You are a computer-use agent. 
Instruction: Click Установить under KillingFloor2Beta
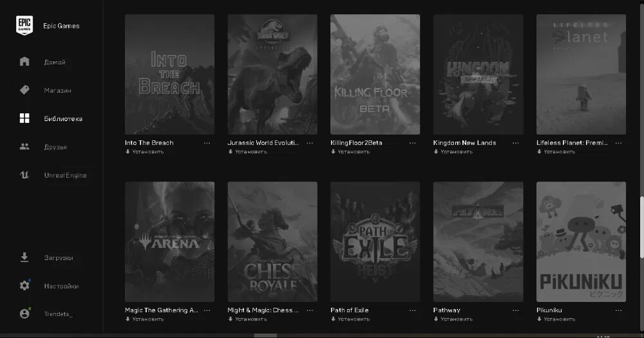[x=354, y=151]
